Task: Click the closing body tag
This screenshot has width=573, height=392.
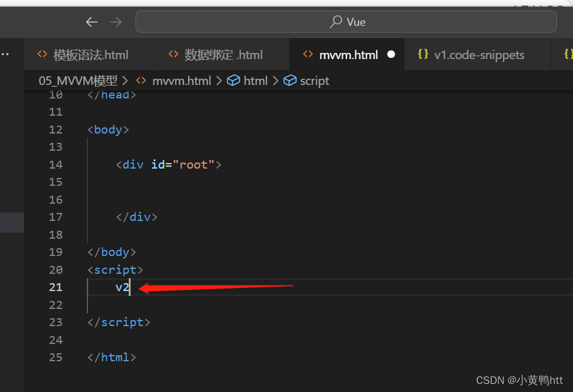Action: (112, 252)
